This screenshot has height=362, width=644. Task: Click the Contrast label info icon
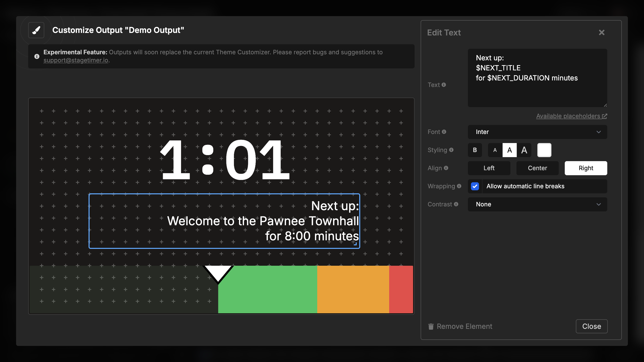[x=456, y=204]
